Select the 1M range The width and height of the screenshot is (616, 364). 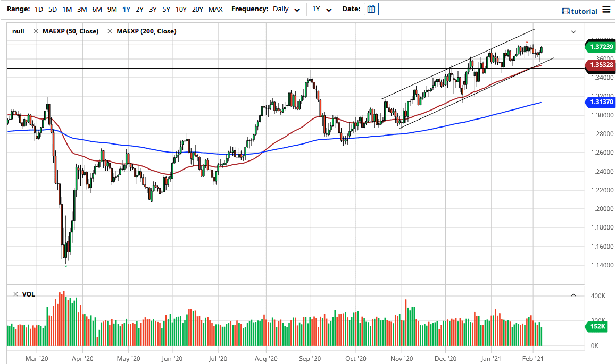pyautogui.click(x=67, y=9)
